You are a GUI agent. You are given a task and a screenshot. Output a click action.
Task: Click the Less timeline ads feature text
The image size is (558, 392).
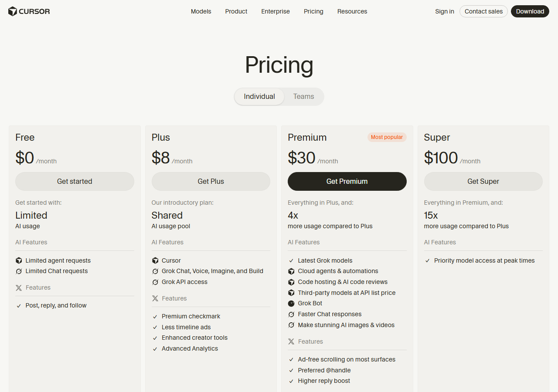[x=186, y=327]
